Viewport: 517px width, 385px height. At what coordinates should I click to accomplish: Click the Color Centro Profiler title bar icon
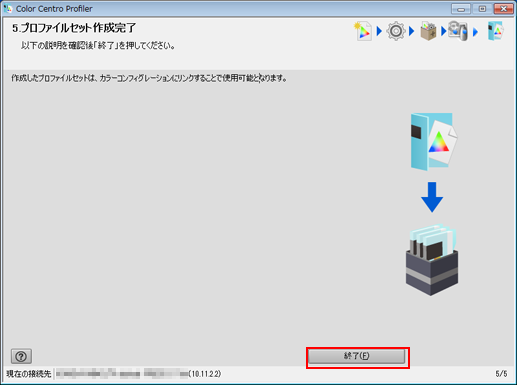[x=7, y=9]
